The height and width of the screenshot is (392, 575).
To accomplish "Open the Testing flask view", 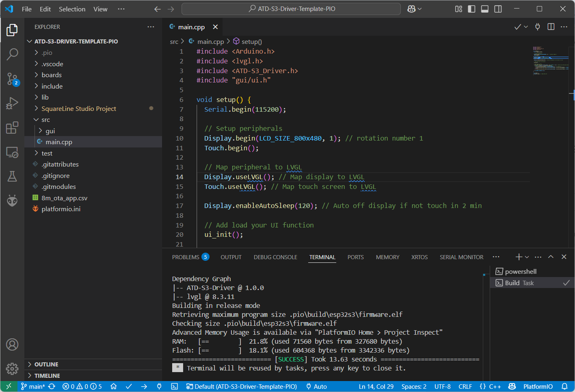I will click(x=12, y=176).
